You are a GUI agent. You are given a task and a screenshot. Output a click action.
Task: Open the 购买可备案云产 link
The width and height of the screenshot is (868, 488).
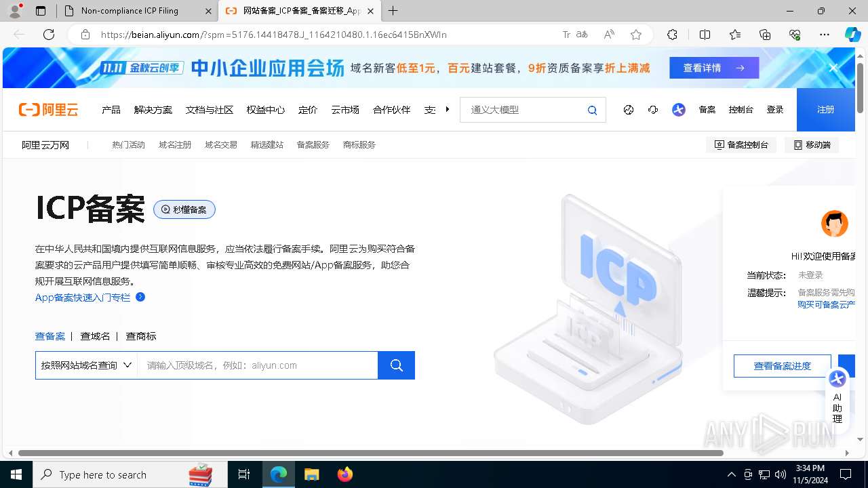tap(827, 305)
